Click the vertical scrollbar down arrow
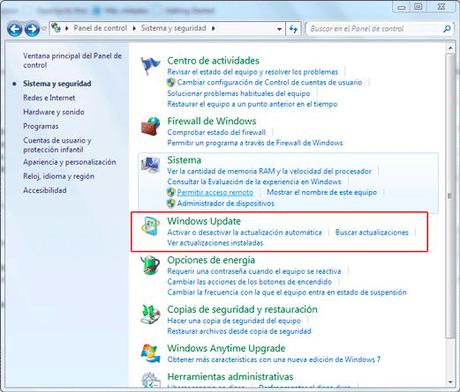 [450, 382]
